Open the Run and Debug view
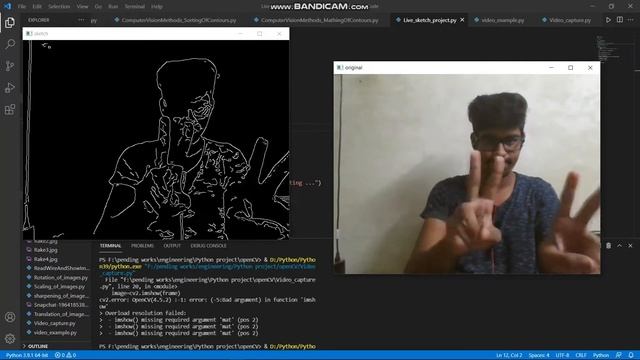 point(10,87)
